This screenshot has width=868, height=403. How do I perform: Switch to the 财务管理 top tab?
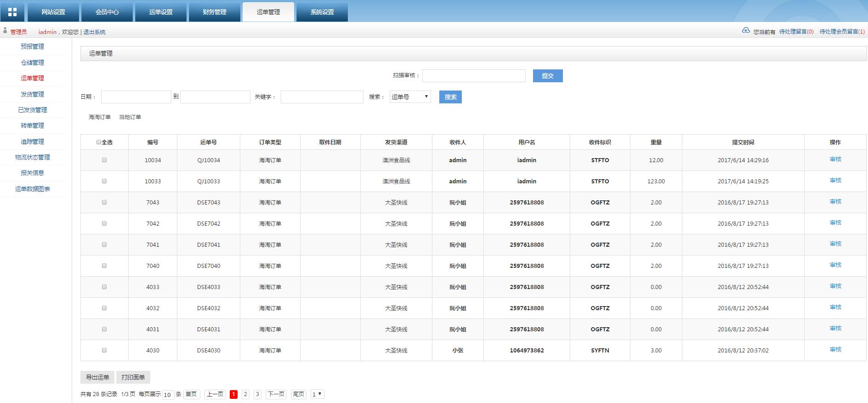point(215,12)
